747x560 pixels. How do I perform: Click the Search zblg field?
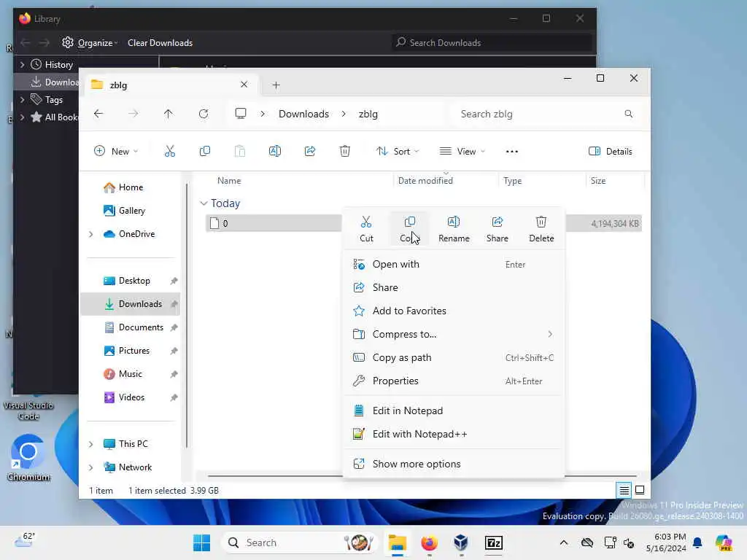[x=547, y=114]
